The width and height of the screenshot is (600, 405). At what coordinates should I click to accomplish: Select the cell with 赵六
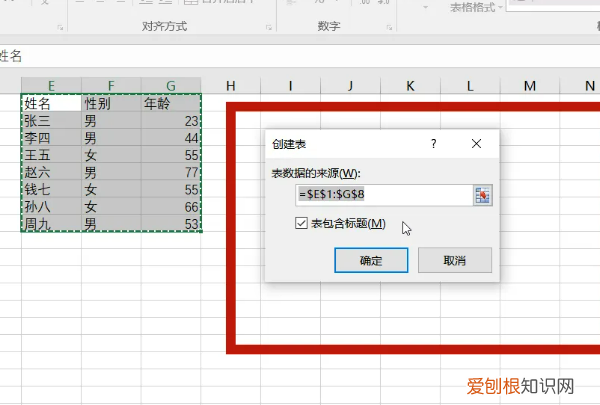(51, 172)
